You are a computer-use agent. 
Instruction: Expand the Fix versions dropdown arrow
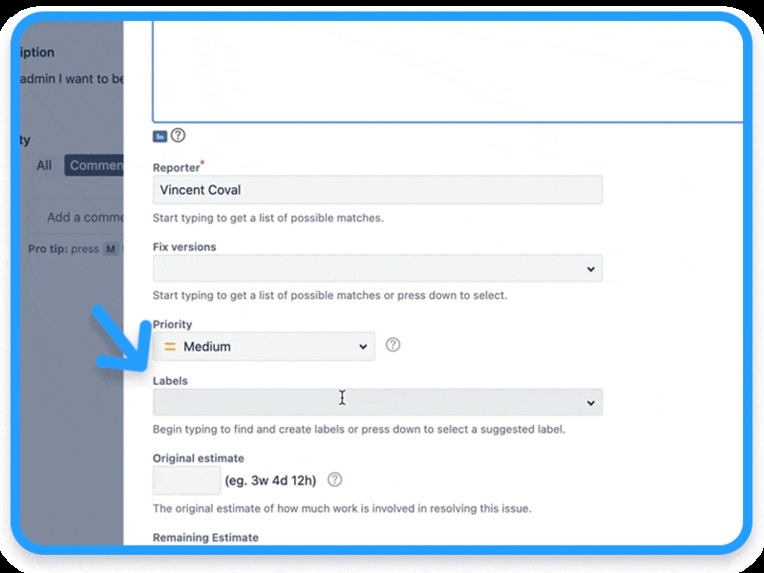click(x=591, y=269)
